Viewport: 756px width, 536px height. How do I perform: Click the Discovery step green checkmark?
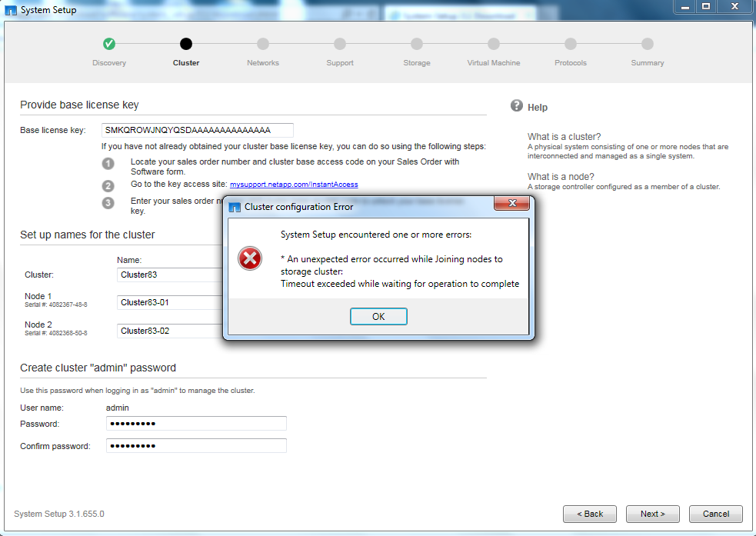click(109, 44)
